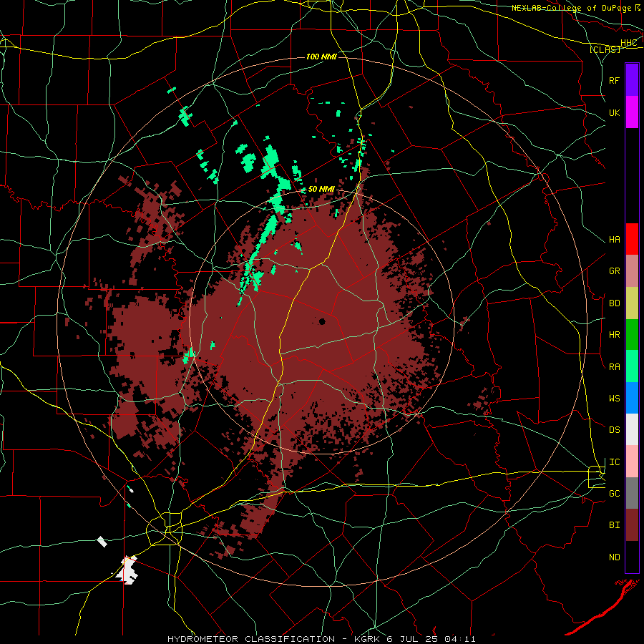
Task: Click the HA legend label
Action: (x=615, y=240)
